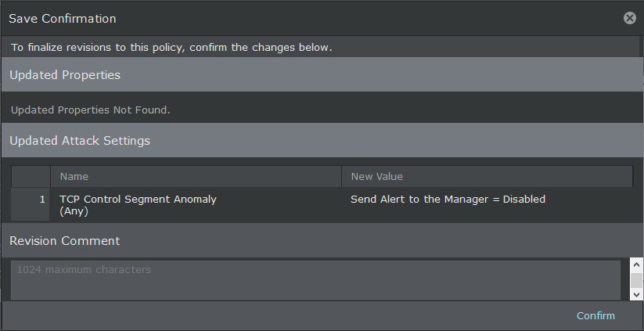Screen dimensions: 644x331
Task: Click row number 1 cell
Action: pos(31,204)
